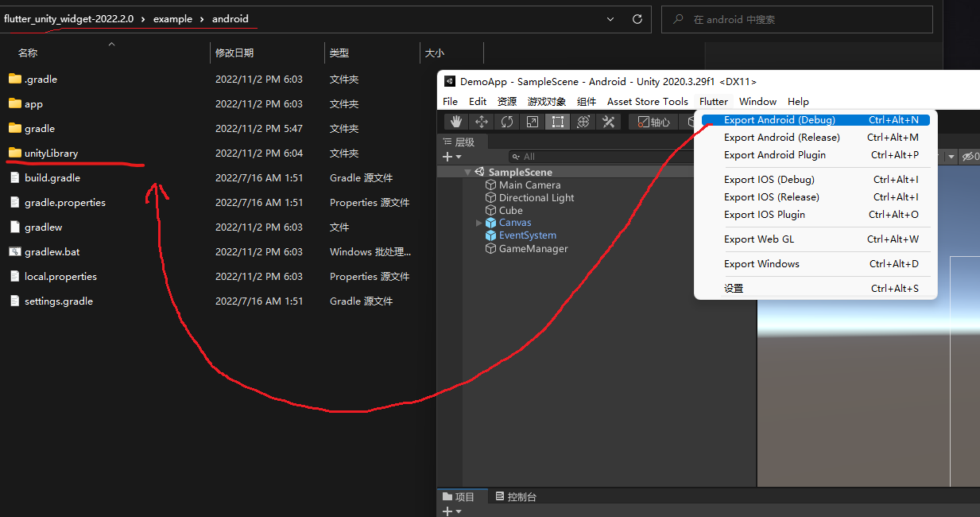This screenshot has width=980, height=517.
Task: Open the Unity Window menu
Action: [x=757, y=101]
